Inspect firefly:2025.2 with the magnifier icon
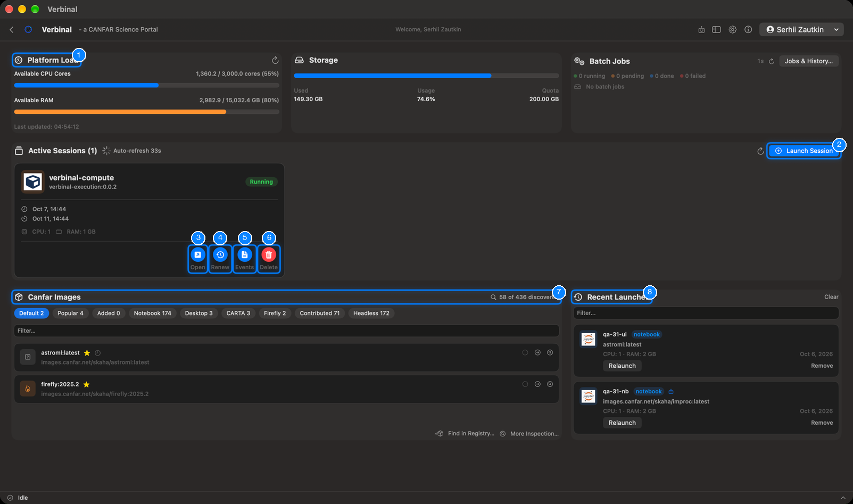Screen dimensions: 853x504 (550, 384)
